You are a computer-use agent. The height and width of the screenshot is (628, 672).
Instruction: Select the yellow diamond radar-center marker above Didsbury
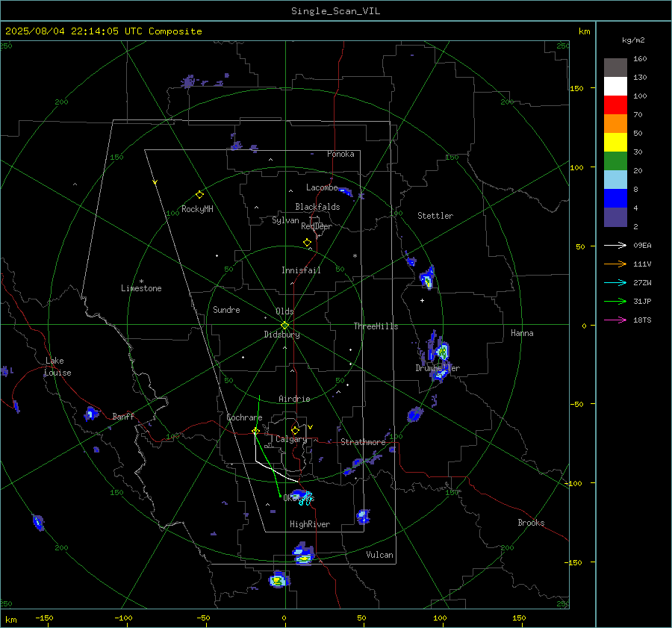(x=284, y=325)
